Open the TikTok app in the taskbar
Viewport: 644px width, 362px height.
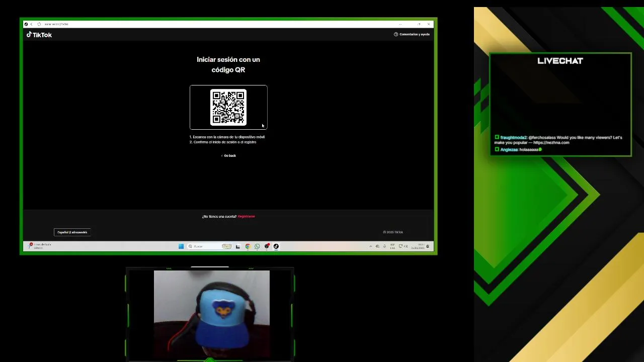coord(276,246)
